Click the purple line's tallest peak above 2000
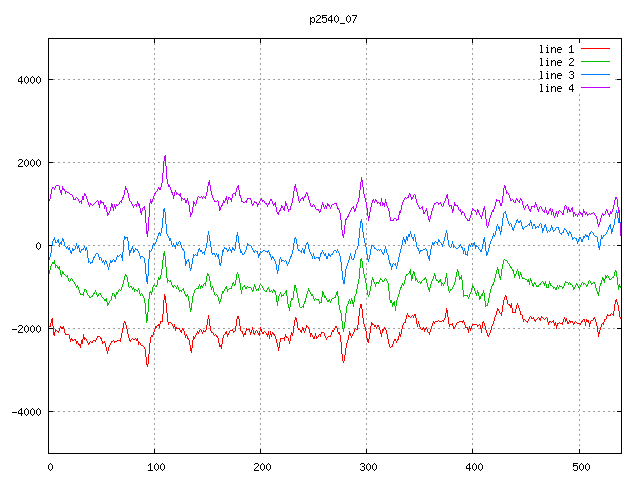640x480 pixels. [x=165, y=156]
